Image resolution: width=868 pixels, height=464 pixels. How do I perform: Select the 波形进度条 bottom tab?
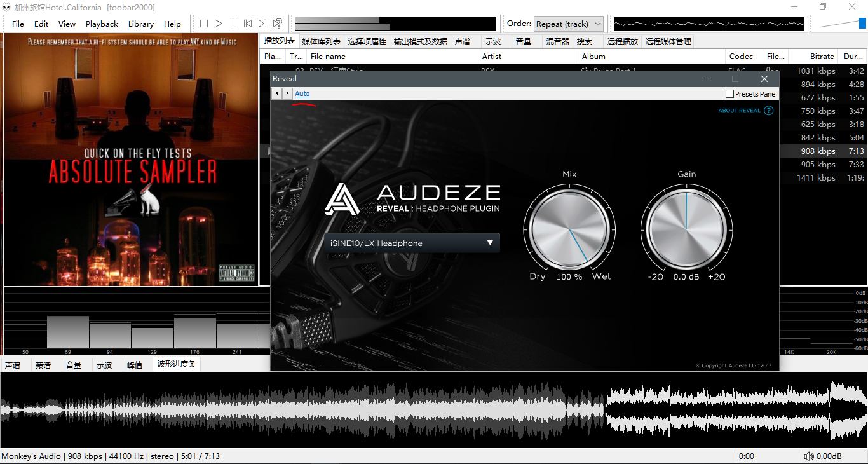point(177,364)
